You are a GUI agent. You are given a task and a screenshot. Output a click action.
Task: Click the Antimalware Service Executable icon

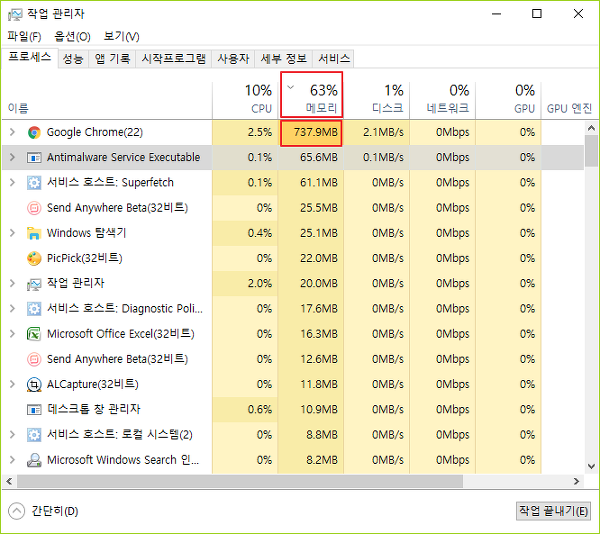pos(34,158)
